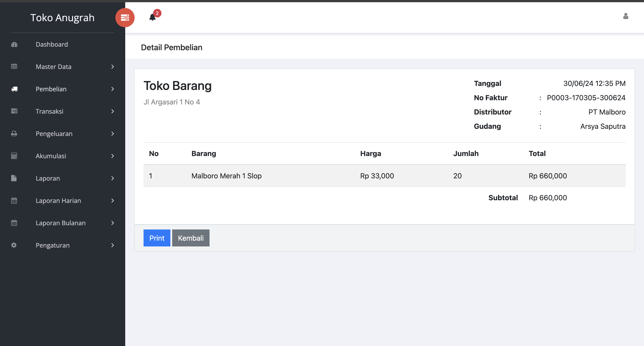The image size is (644, 346).
Task: Open the Dashboard menu item
Action: tap(52, 44)
